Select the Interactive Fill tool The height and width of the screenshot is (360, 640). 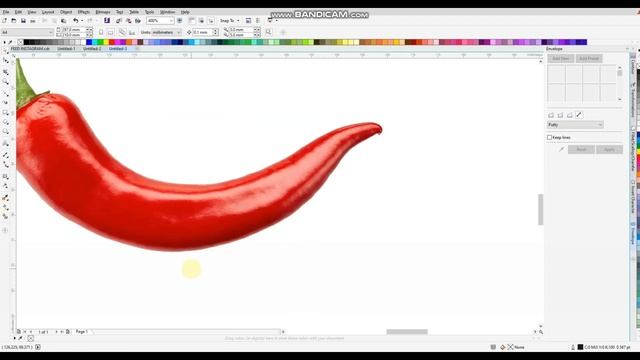pos(6,207)
